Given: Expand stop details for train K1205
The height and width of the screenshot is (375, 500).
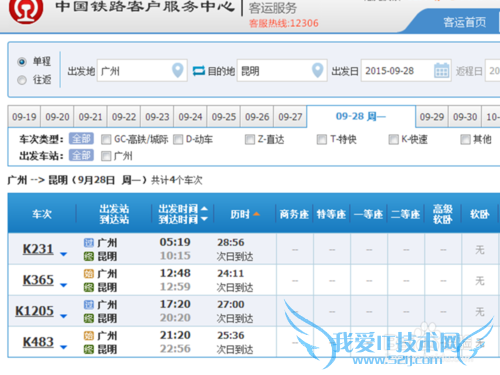Looking at the screenshot, I should 63,316.
